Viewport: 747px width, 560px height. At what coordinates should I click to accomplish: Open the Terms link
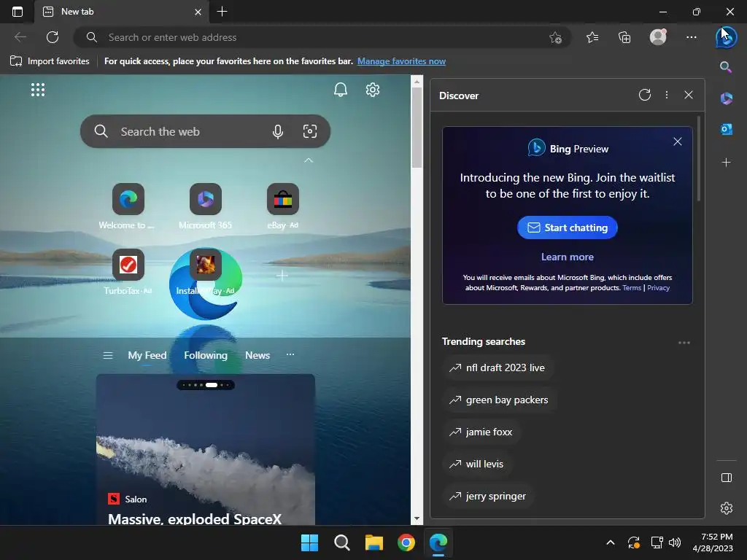click(x=632, y=287)
